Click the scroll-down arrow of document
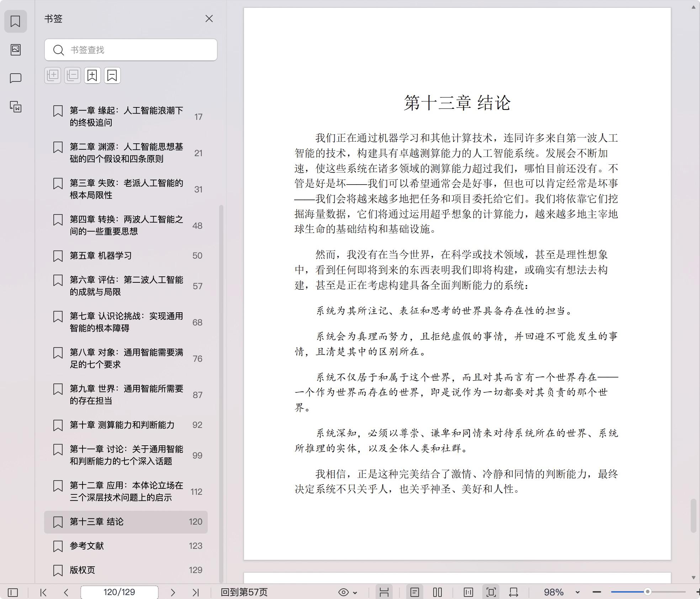Image resolution: width=700 pixels, height=599 pixels. (x=694, y=578)
